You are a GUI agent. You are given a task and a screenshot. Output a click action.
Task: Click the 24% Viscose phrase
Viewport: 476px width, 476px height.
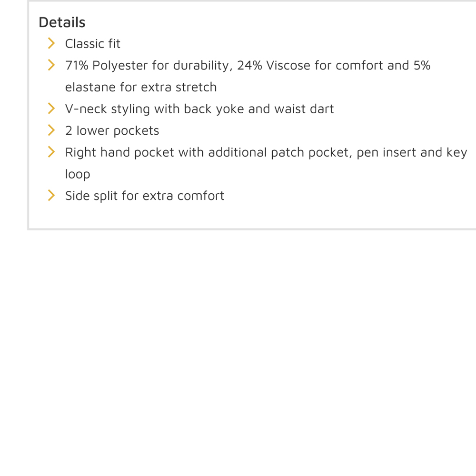(x=274, y=66)
